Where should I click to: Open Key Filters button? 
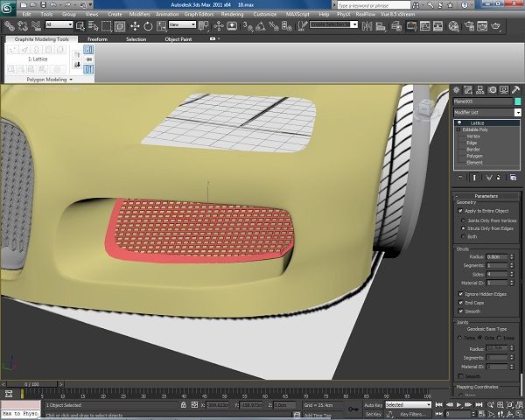[x=413, y=414]
